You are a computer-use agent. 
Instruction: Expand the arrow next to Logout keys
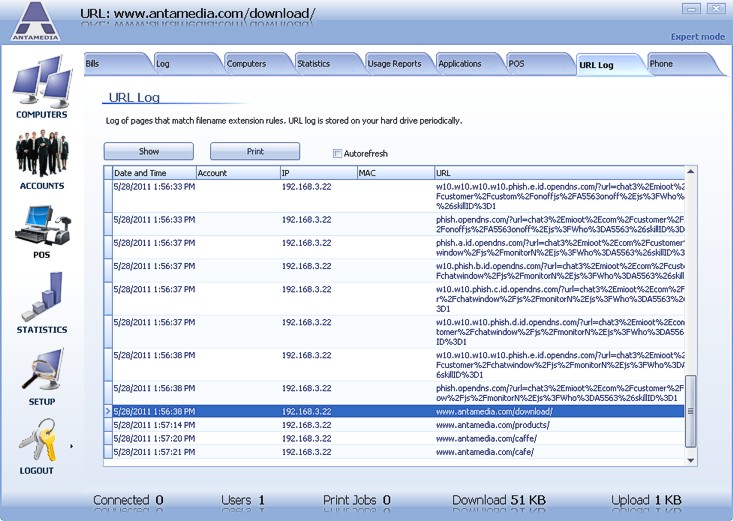(72, 446)
